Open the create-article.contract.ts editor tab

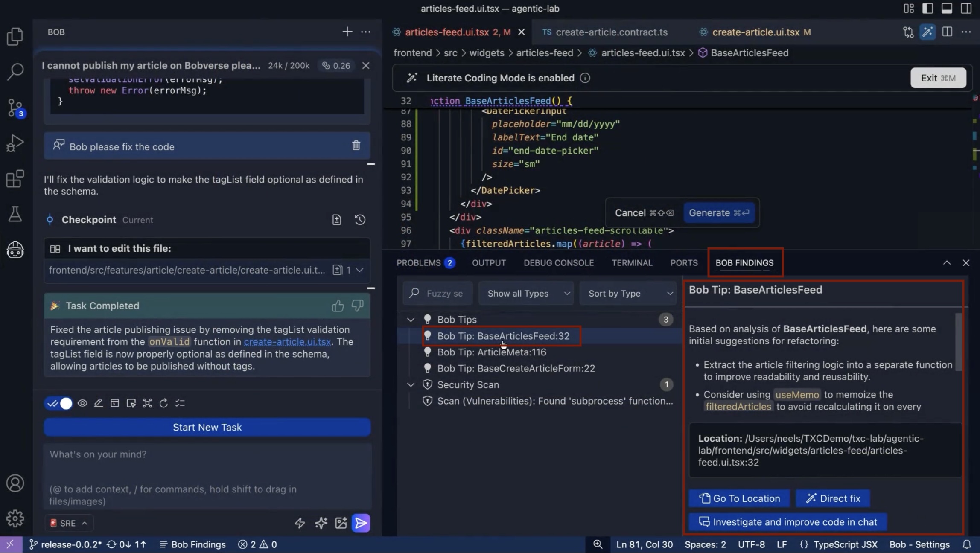click(611, 32)
